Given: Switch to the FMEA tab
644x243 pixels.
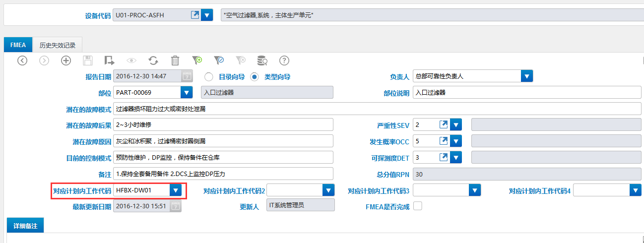Looking at the screenshot, I should [x=18, y=45].
